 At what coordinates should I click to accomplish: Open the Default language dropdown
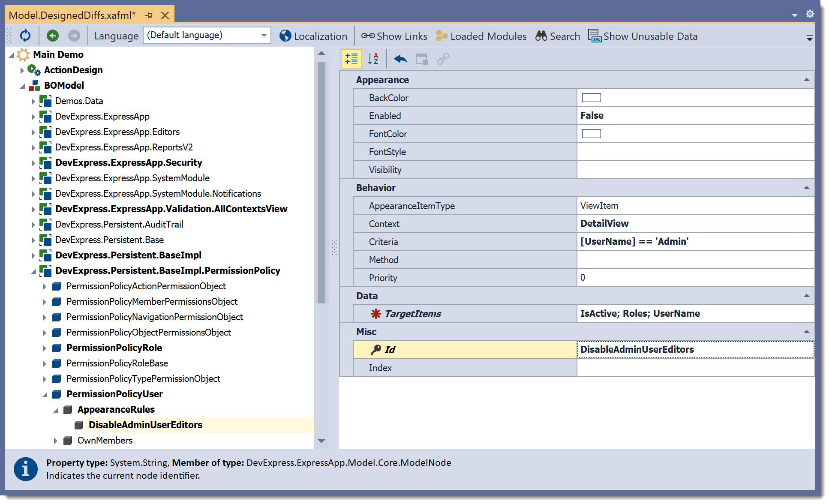point(264,35)
